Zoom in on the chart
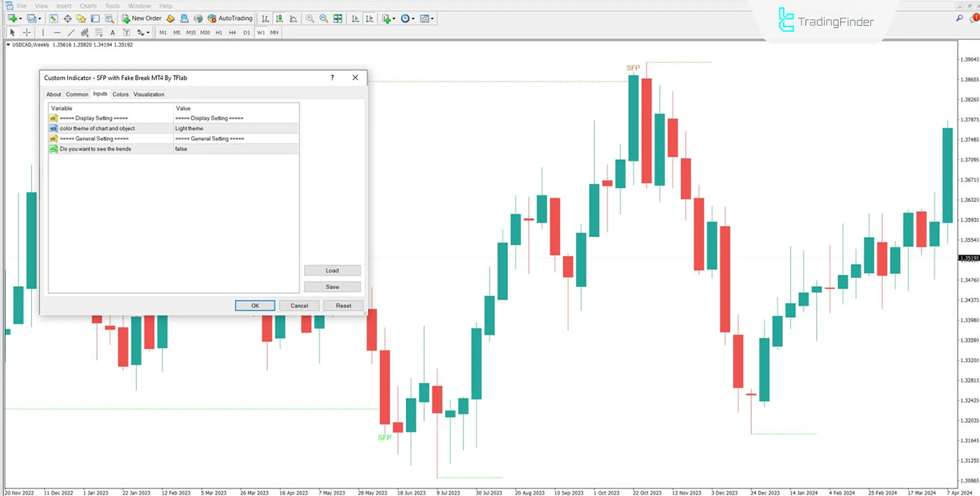Viewport: 980px width, 496px height. [310, 18]
